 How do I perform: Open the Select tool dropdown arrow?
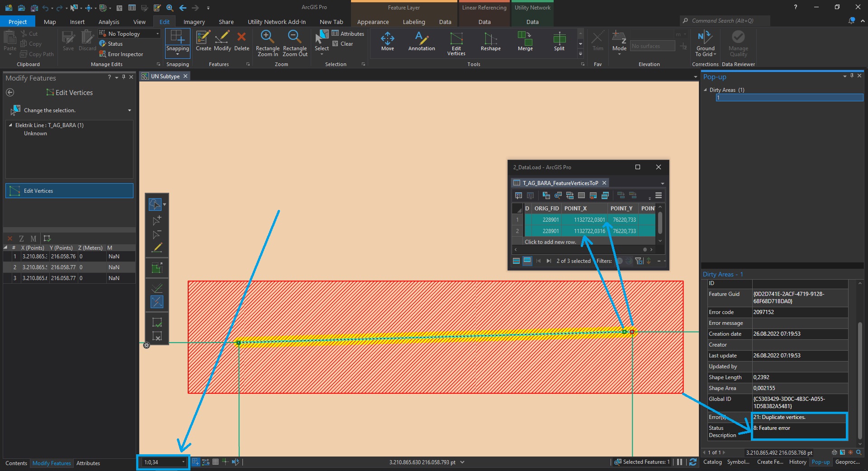point(322,54)
